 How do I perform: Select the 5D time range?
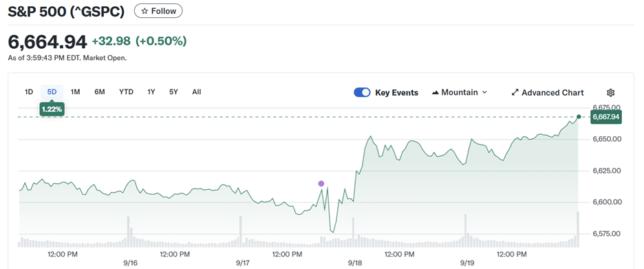click(x=52, y=92)
